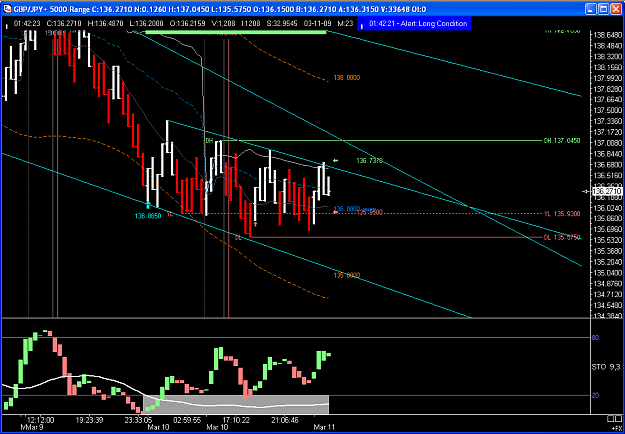Click the orange up arrow below candle

(256, 224)
